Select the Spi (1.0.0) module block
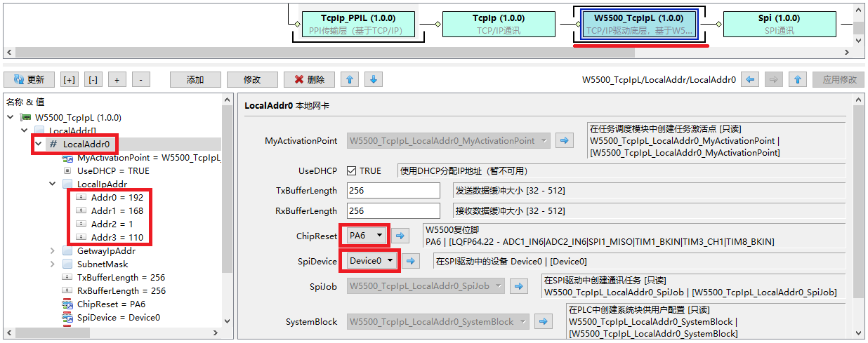This screenshot has height=343, width=868. 779,24
